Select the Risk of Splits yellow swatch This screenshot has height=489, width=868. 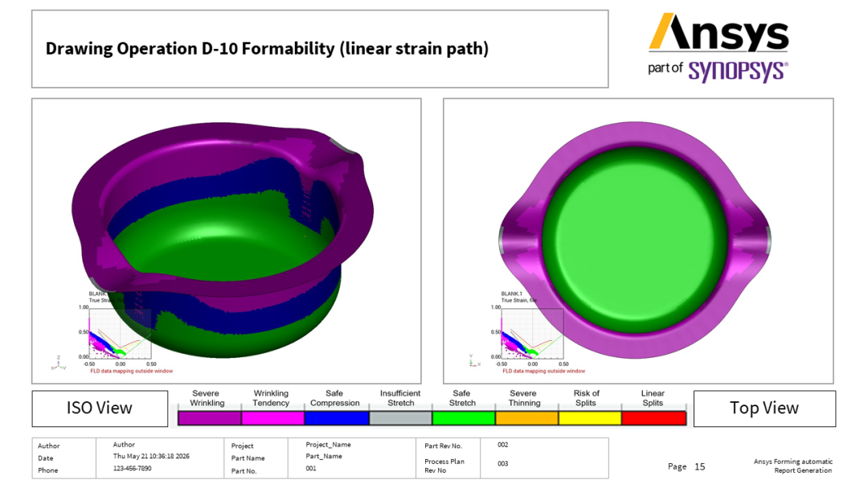coord(590,419)
